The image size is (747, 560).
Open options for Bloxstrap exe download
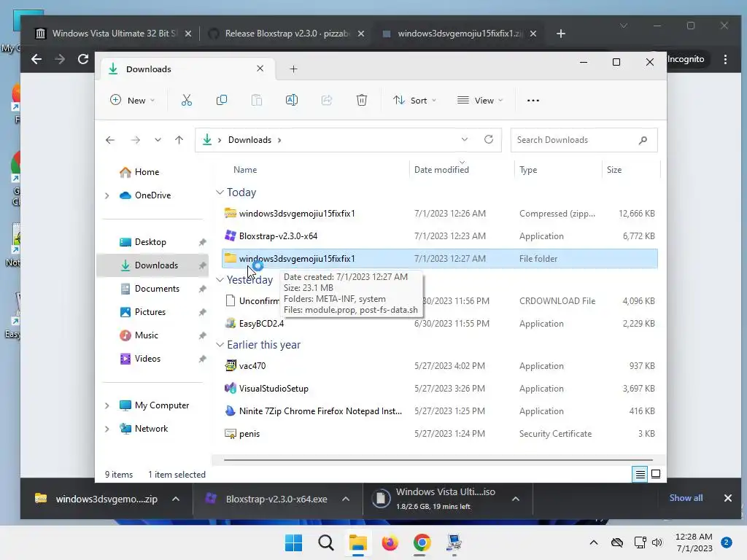coord(346,499)
